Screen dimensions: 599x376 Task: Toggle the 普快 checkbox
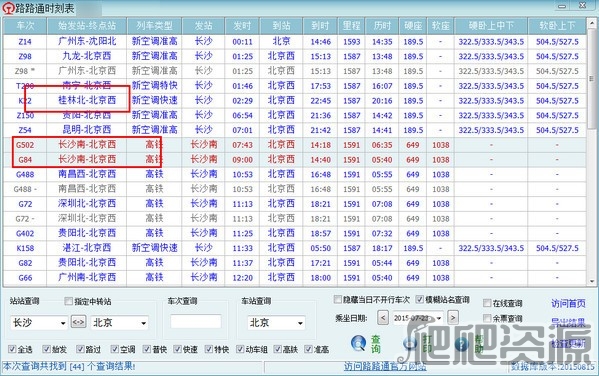[147, 349]
